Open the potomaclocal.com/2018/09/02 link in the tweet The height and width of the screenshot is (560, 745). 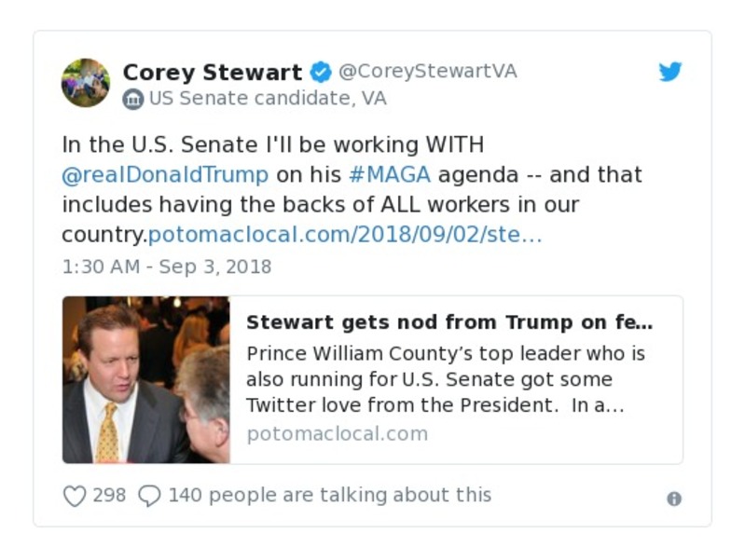[345, 235]
